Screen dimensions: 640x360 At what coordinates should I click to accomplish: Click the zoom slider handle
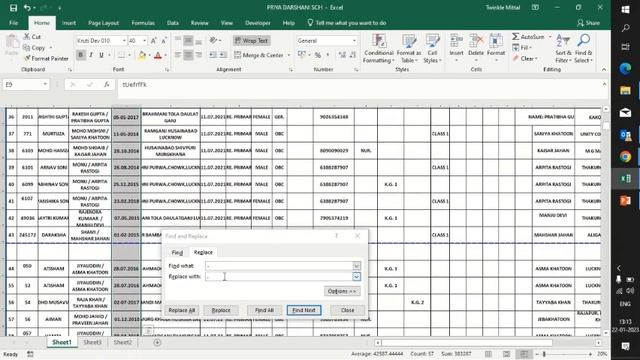click(544, 354)
